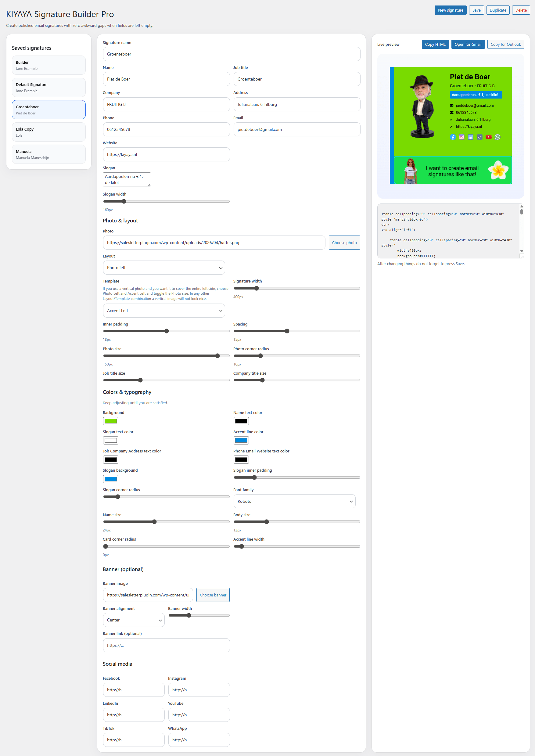535x756 pixels.
Task: Change the Banner alignment dropdown from Center
Action: click(133, 620)
